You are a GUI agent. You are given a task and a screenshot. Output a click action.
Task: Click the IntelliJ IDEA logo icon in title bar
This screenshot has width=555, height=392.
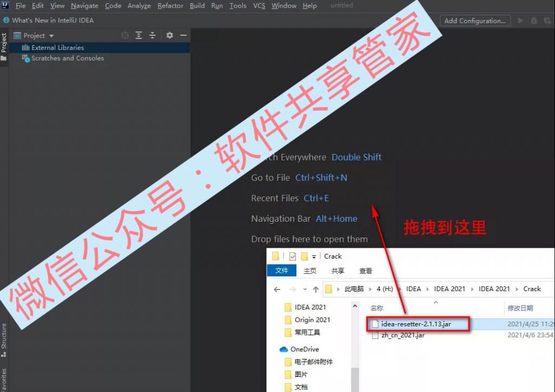(x=5, y=5)
